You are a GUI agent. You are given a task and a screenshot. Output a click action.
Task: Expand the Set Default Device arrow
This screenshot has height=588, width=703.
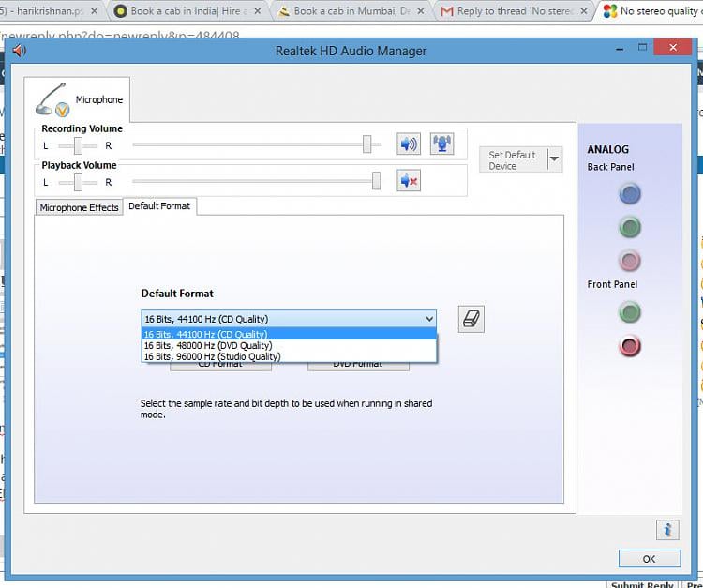[x=555, y=159]
